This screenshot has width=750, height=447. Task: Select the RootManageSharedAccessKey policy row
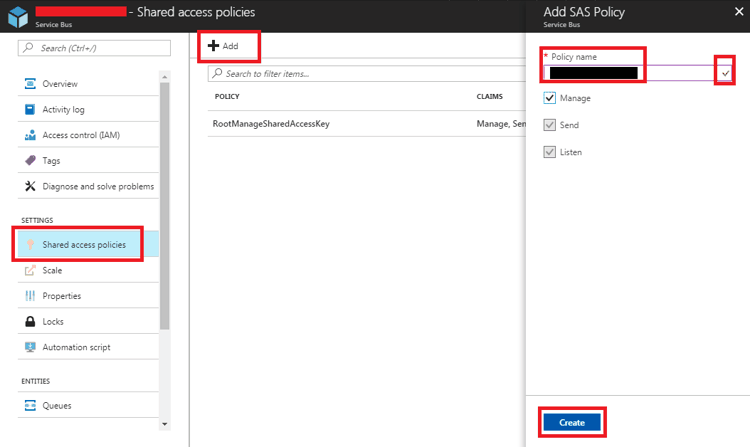[x=271, y=124]
